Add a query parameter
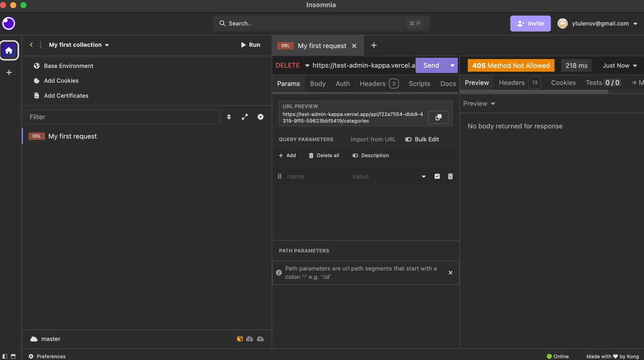The image size is (644, 360). point(287,156)
